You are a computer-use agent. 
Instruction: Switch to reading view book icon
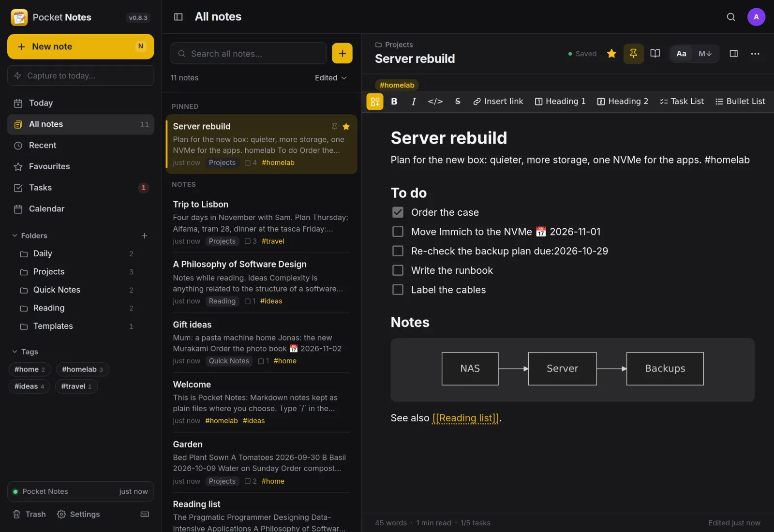(655, 54)
